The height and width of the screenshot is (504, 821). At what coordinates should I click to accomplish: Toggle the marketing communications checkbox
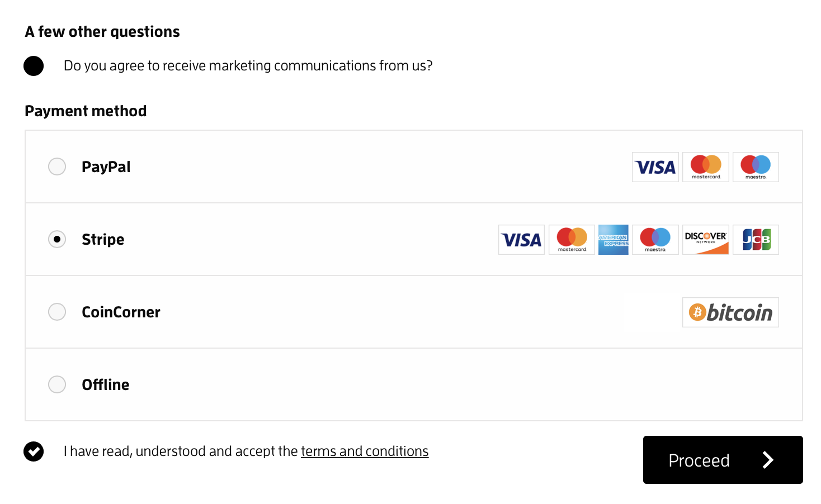pyautogui.click(x=34, y=65)
